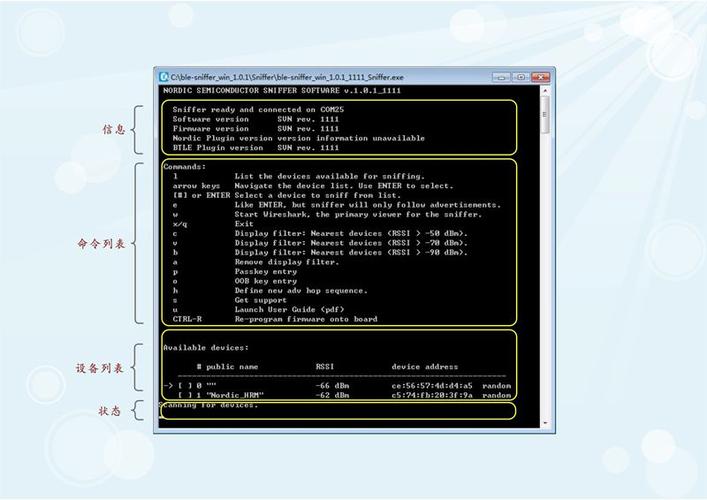Click the 'Passkey entry' command line
The height and width of the screenshot is (500, 707).
click(234, 271)
